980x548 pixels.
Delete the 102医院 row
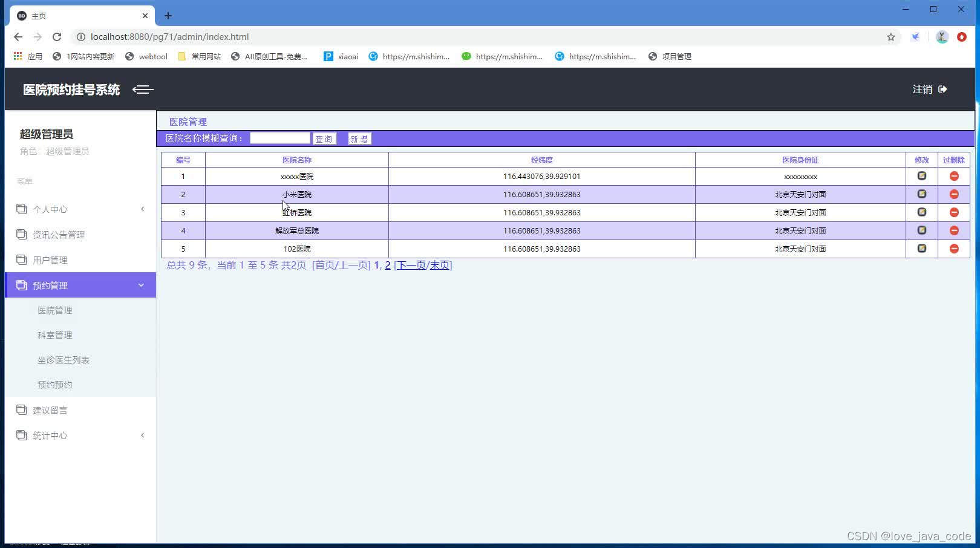pos(954,249)
